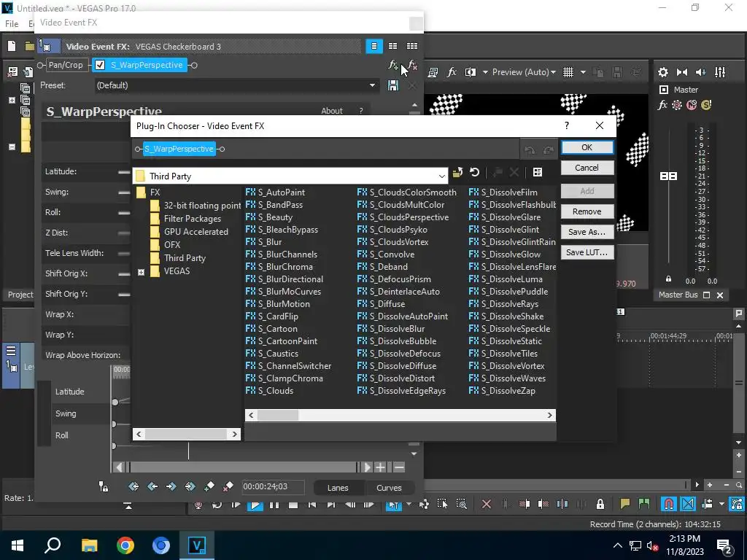
Task: Select the Pan/Crop chain item
Action: coord(66,65)
